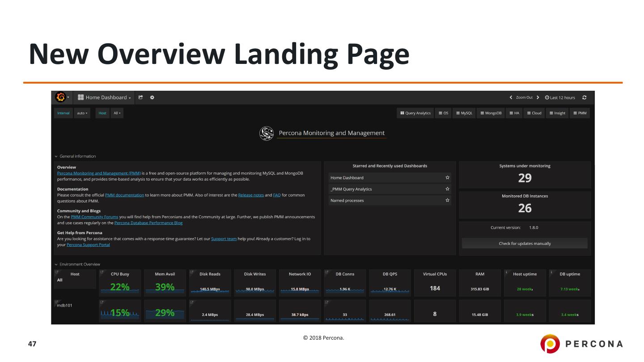The image size is (644, 362).
Task: Click link icon on Host panel header
Action: click(56, 272)
